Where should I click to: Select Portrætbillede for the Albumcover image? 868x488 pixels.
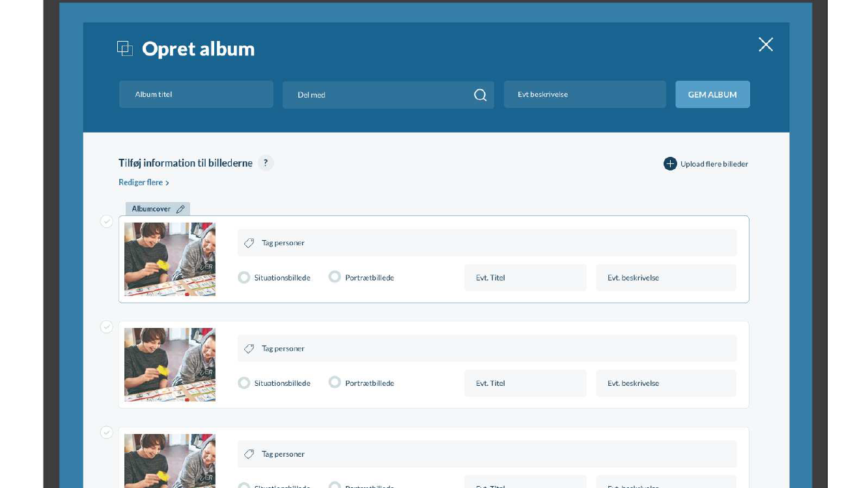click(335, 277)
